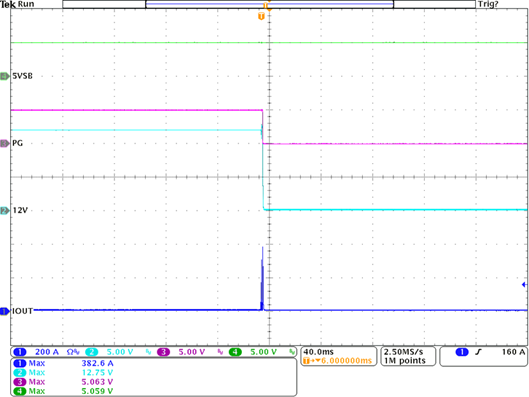Image resolution: width=529 pixels, height=397 pixels.
Task: Click the blue trigger level arrow at right edge
Action: click(x=524, y=285)
